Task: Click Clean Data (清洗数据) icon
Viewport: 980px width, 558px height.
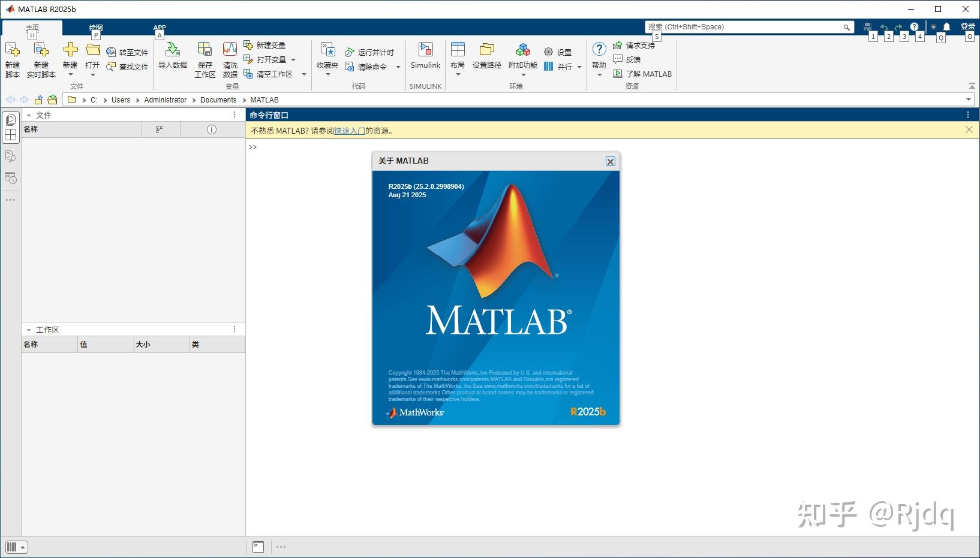Action: tap(230, 50)
